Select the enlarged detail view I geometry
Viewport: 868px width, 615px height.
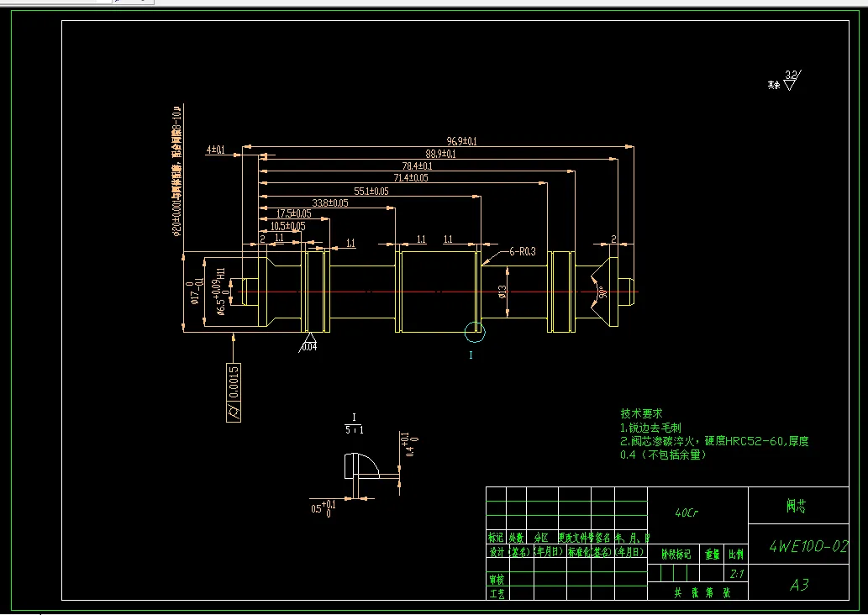coord(363,465)
